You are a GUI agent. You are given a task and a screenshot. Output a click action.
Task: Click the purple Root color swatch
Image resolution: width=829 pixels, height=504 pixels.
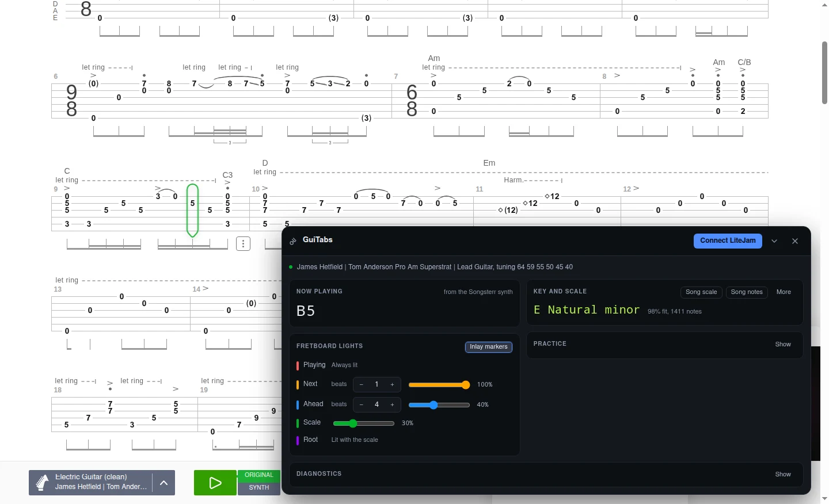point(298,441)
